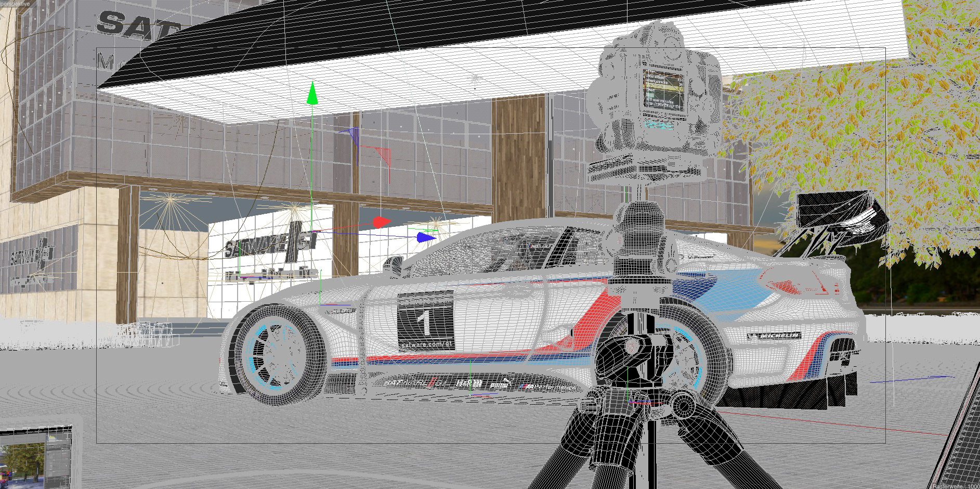980x489 pixels.
Task: Click the Michelin decal on rear bumper
Action: pos(773,336)
